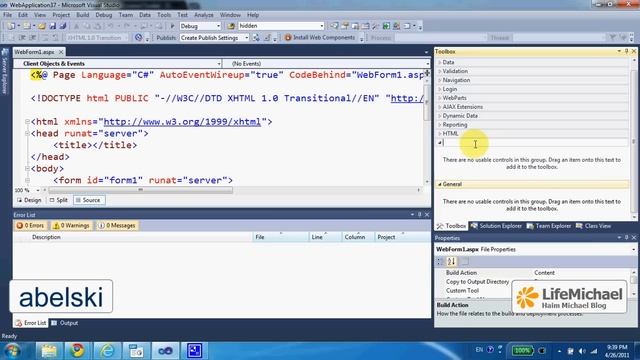The width and height of the screenshot is (640, 360).
Task: Toggle the 0 Warnings filter
Action: (x=71, y=225)
